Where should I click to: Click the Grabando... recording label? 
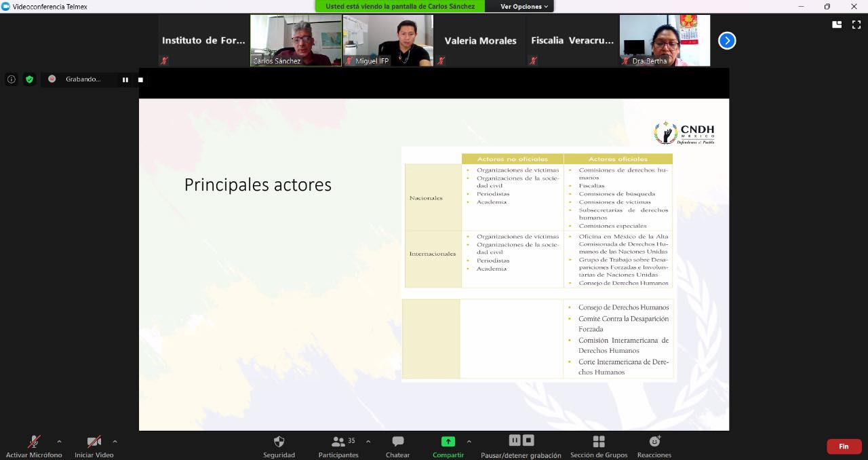tap(83, 79)
